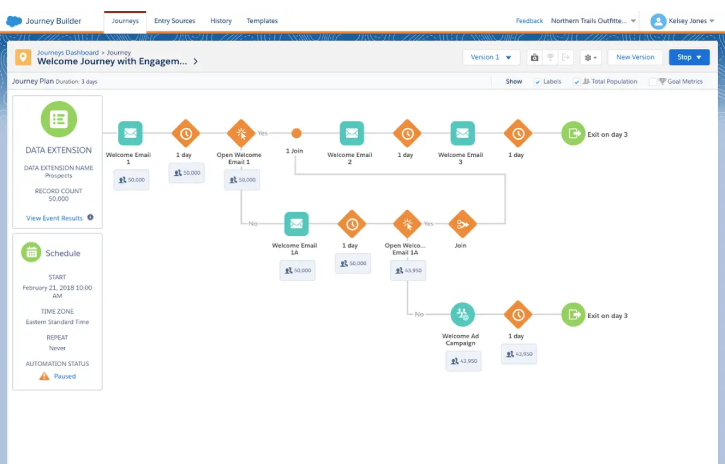Expand the gear settings dropdown
Screen dimensions: 725x474
(x=590, y=58)
